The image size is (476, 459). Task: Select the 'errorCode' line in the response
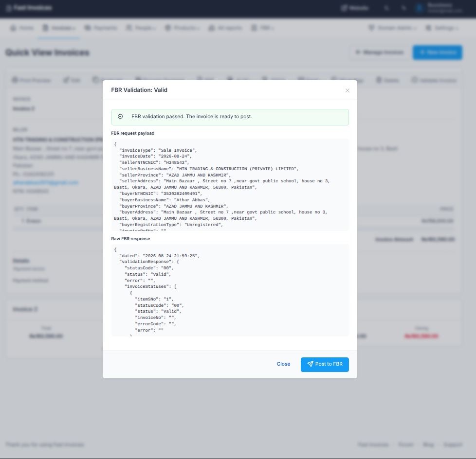[155, 324]
